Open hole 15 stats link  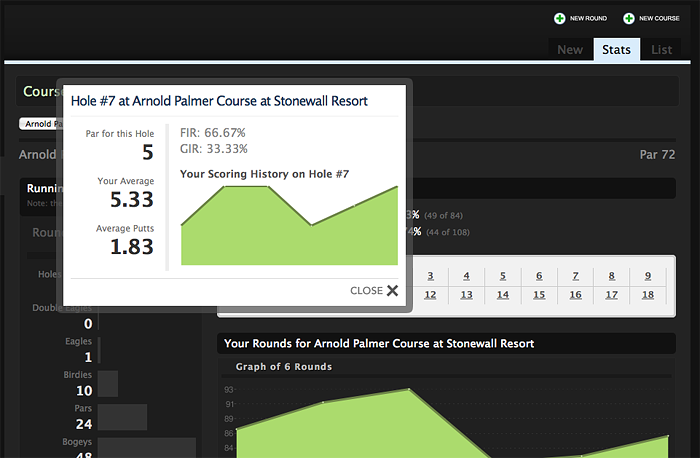click(x=539, y=295)
